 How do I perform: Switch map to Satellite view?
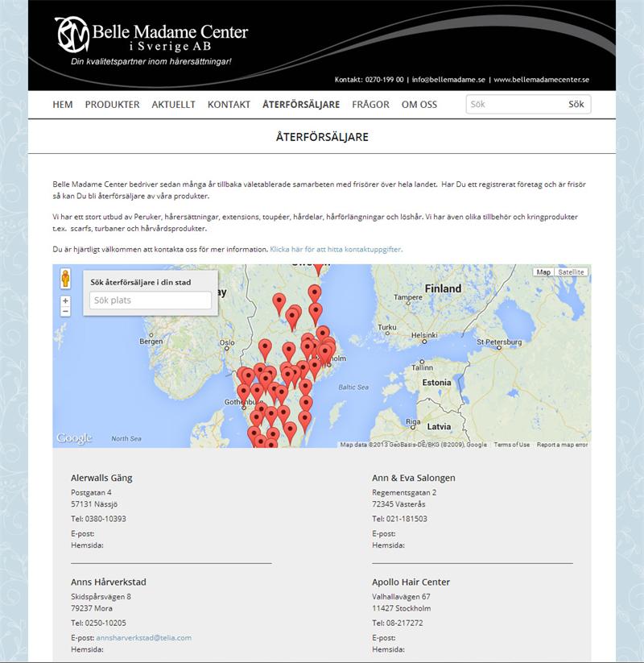click(571, 272)
